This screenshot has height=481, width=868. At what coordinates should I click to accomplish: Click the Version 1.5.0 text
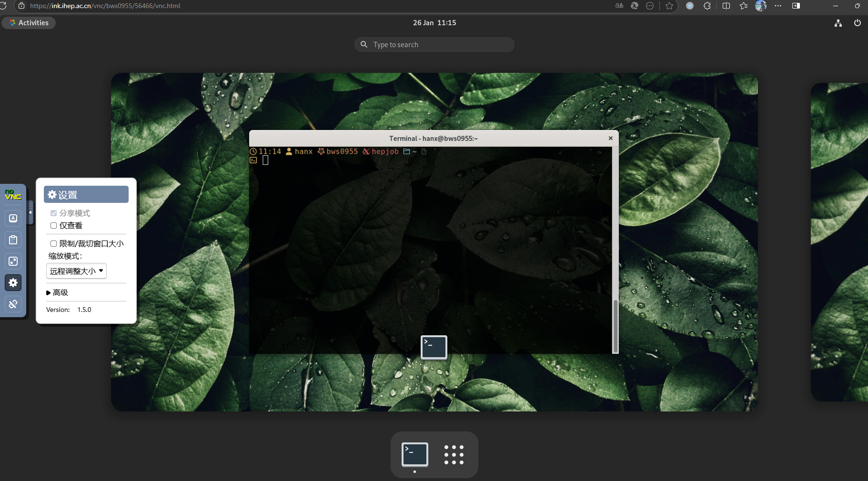click(x=69, y=310)
